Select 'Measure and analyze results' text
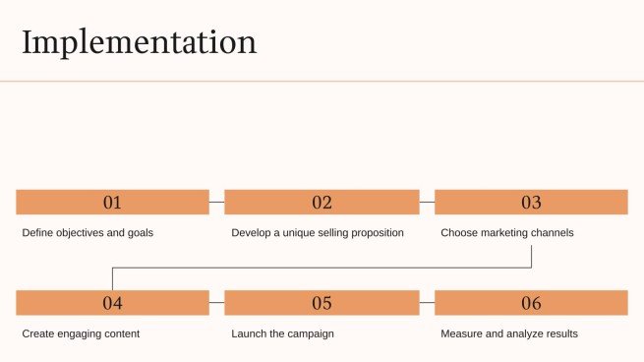The image size is (644, 362). click(x=509, y=333)
